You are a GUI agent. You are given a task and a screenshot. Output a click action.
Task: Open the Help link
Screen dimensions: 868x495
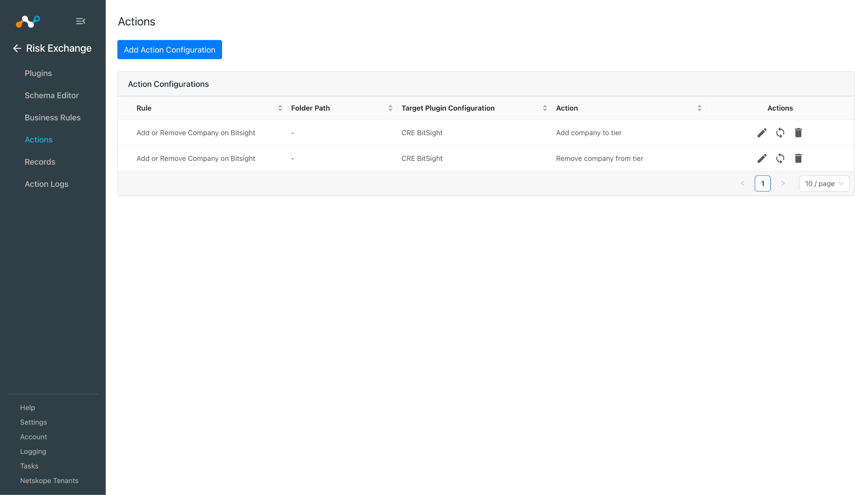pyautogui.click(x=28, y=408)
